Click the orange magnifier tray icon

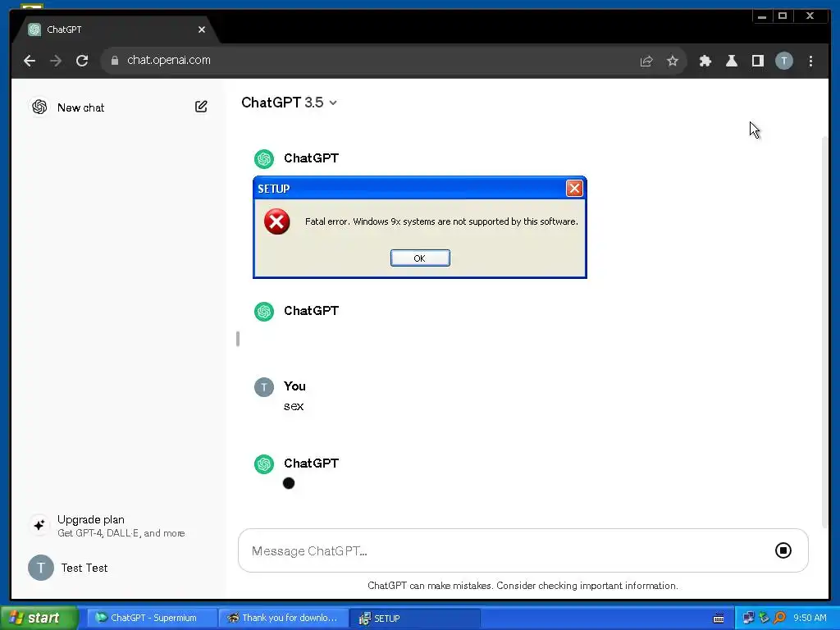779,618
